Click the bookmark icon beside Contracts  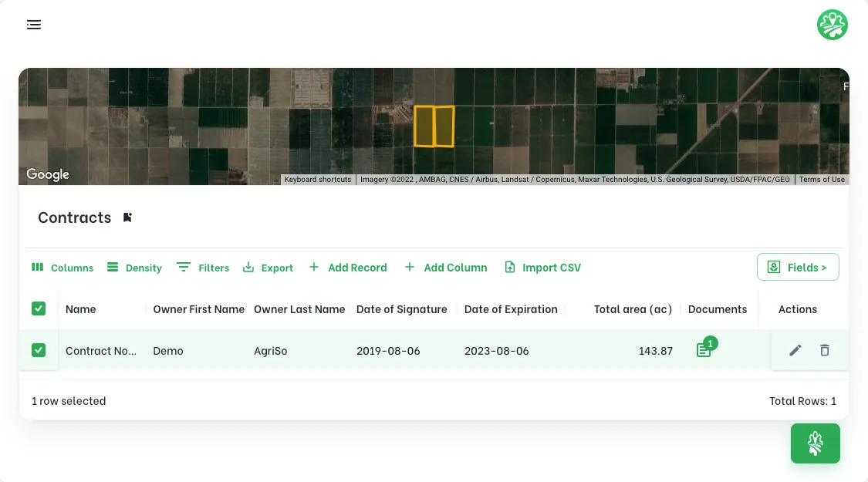(127, 217)
